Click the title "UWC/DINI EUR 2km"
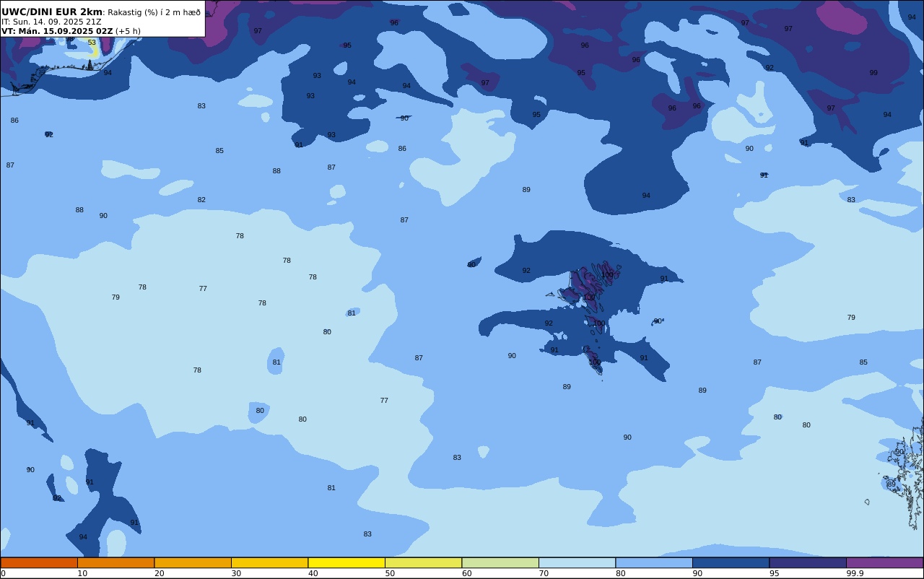 point(52,12)
